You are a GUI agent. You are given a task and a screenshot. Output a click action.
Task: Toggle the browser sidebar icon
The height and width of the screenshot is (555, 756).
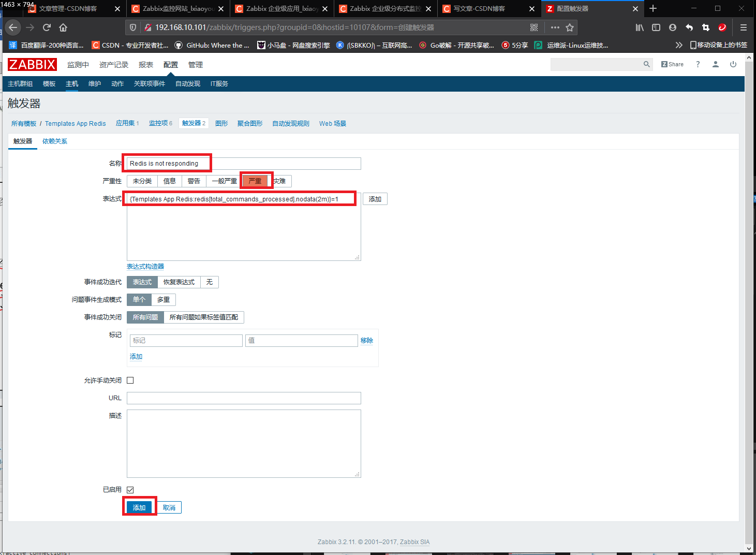tap(656, 27)
